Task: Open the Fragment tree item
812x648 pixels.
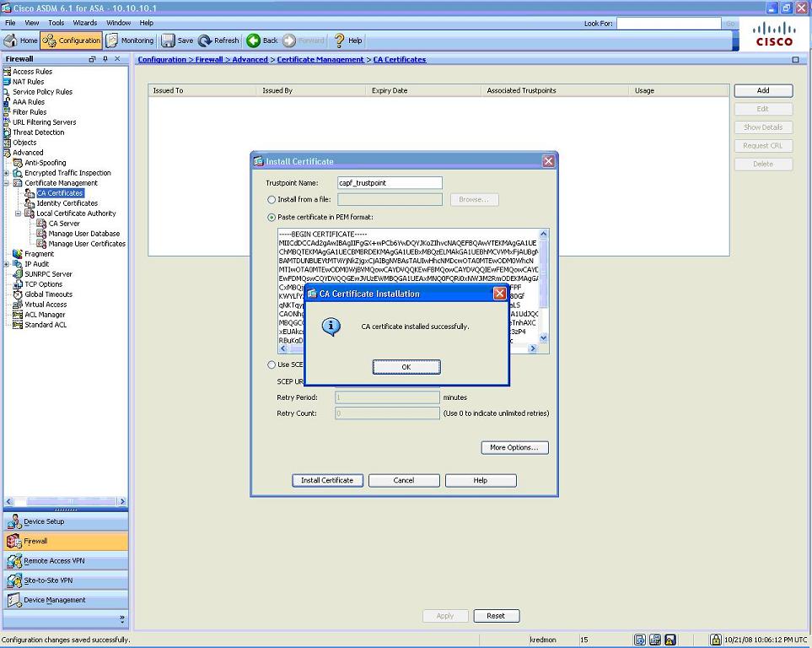Action: click(39, 253)
